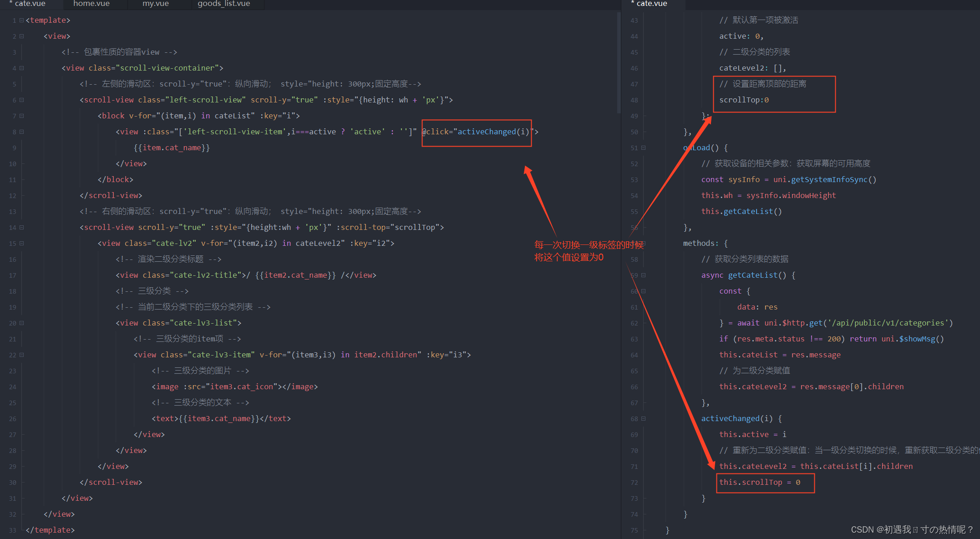Click async getCateList() definition
980x539 pixels.
tap(748, 275)
